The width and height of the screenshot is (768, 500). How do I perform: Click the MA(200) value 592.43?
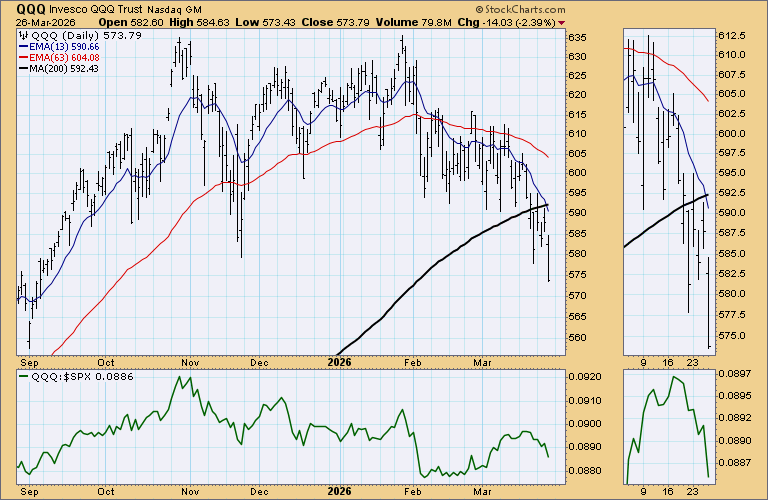[x=84, y=68]
